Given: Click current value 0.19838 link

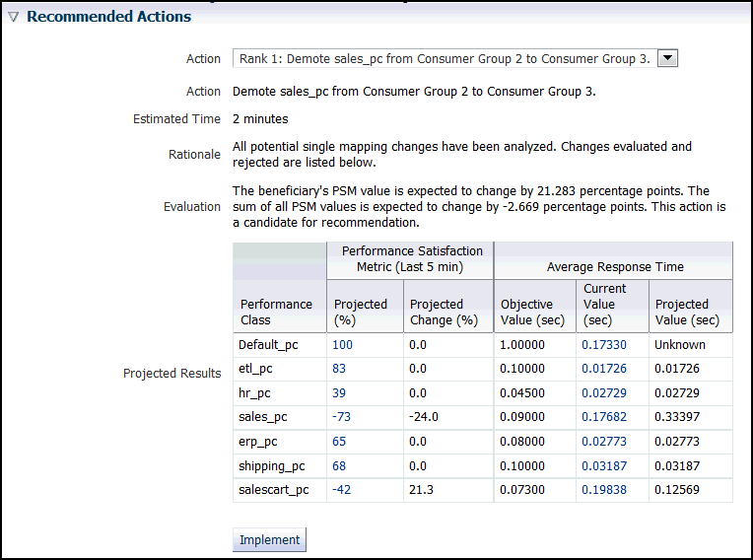Looking at the screenshot, I should click(x=604, y=489).
